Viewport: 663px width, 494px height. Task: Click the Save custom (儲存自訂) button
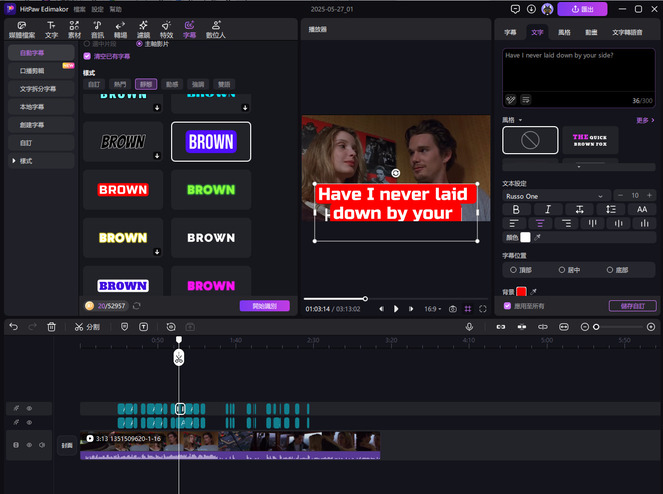tap(633, 306)
